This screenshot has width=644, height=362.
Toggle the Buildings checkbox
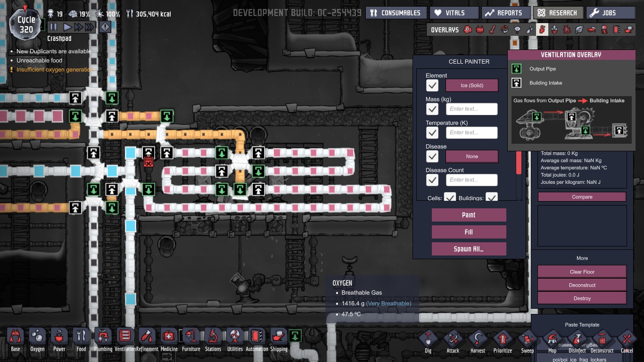tap(492, 197)
